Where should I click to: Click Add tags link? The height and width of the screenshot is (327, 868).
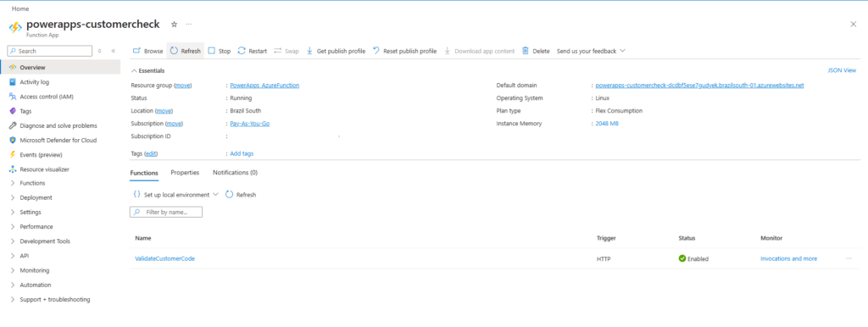(x=242, y=153)
